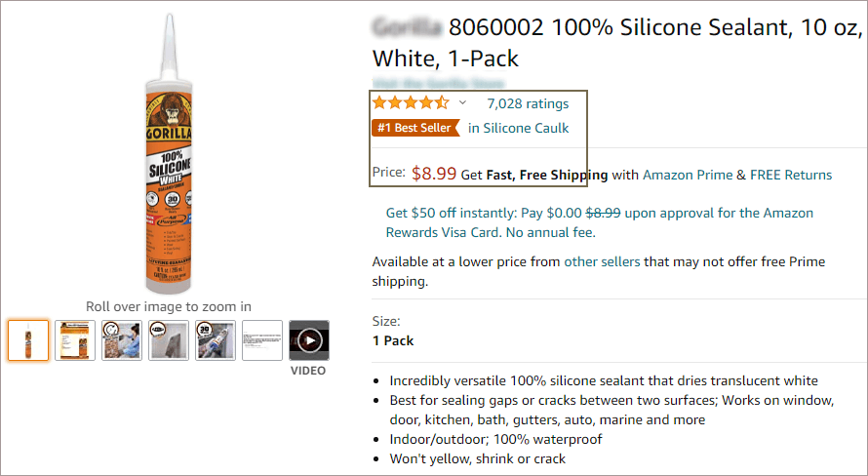Screen dimensions: 868x476
Task: Select the fourth thumbnail with gray surface
Action: click(169, 340)
